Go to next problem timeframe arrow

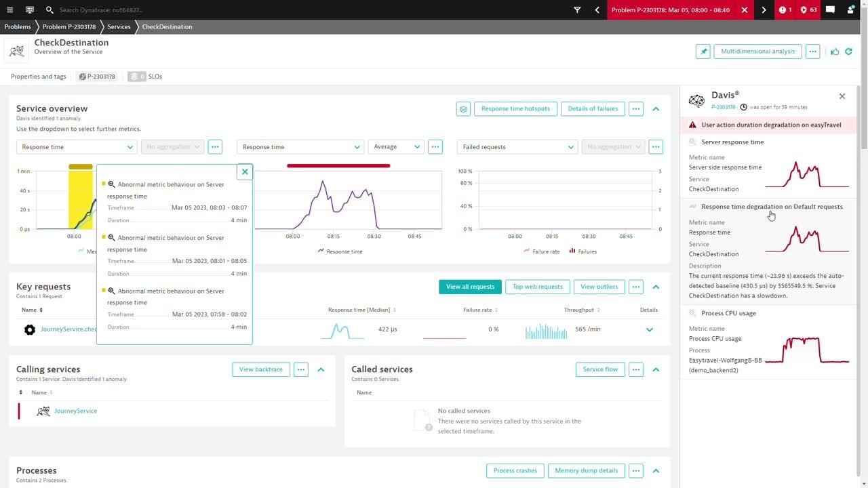(x=764, y=10)
